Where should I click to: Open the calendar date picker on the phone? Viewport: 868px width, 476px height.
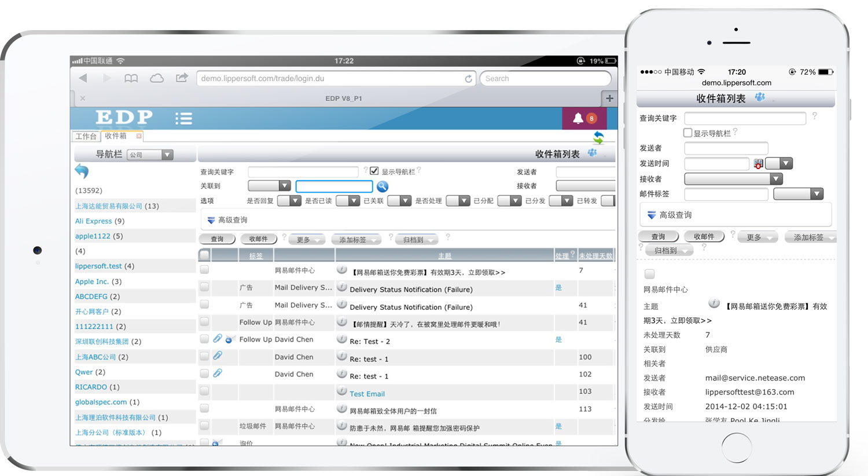(758, 164)
